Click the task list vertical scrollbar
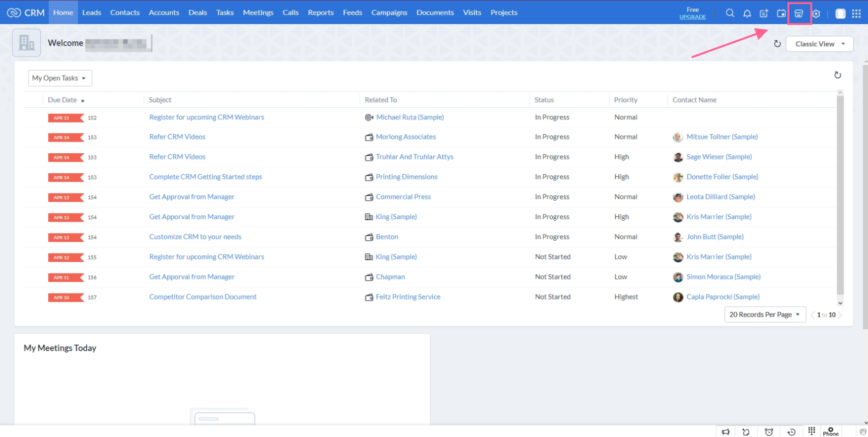Viewport: 868px width, 437px height. [x=840, y=195]
